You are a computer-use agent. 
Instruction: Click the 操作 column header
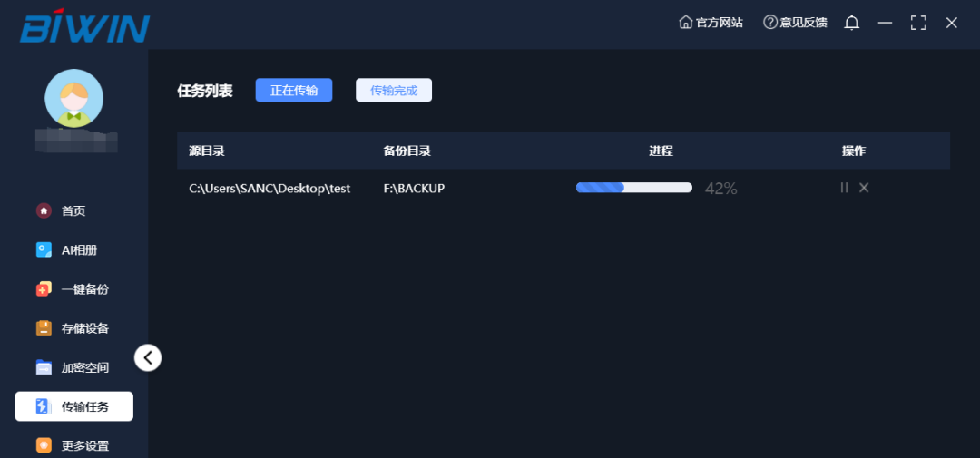tap(854, 151)
